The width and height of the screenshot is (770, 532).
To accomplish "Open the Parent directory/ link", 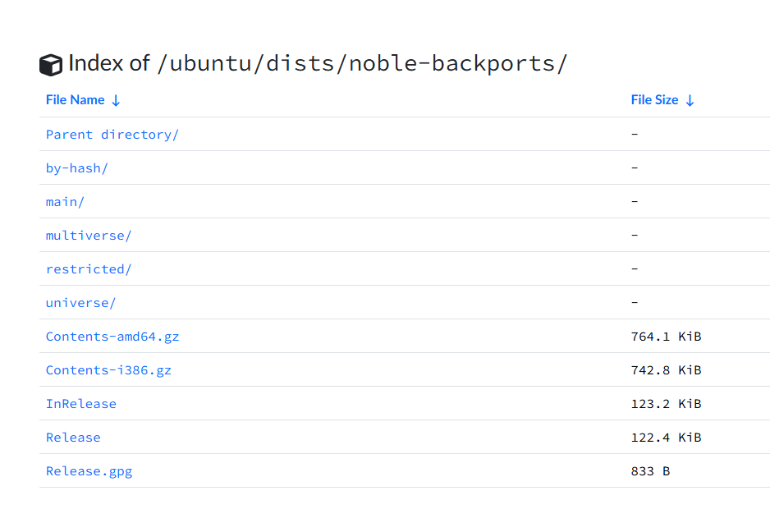I will point(112,135).
